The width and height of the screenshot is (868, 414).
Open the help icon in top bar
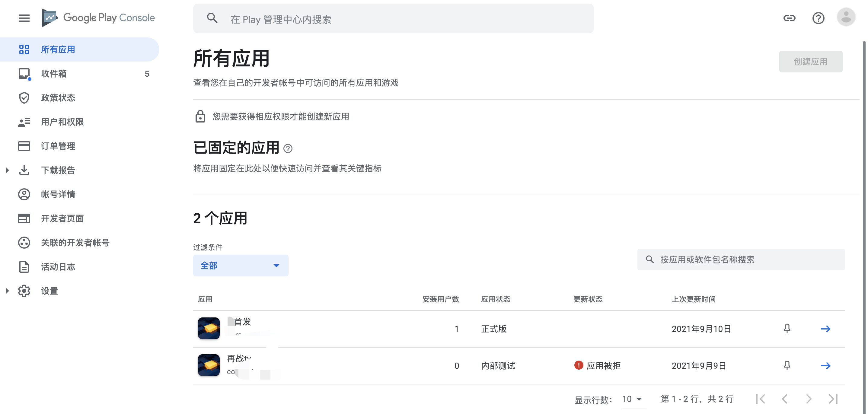pyautogui.click(x=818, y=18)
